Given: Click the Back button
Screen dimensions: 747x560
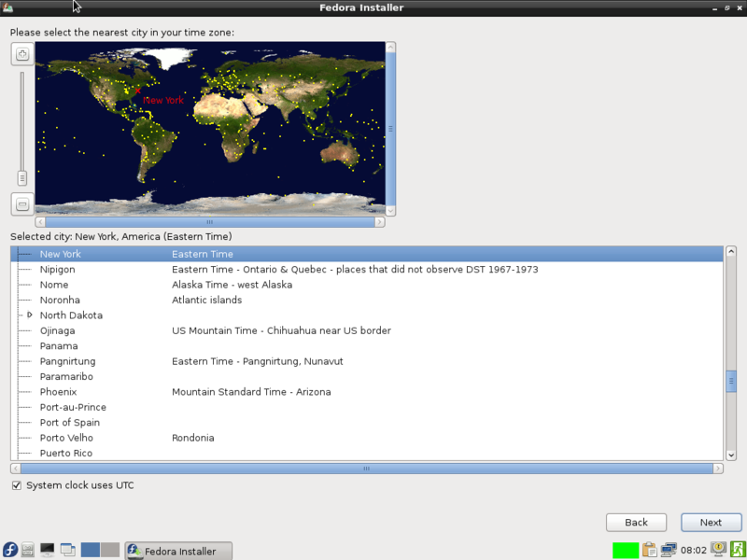Looking at the screenshot, I should pos(636,523).
